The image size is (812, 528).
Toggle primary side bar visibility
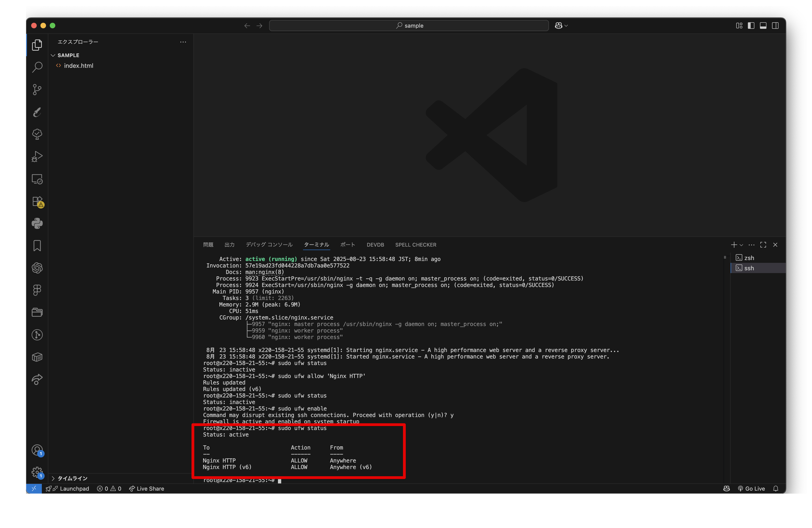[x=751, y=26]
